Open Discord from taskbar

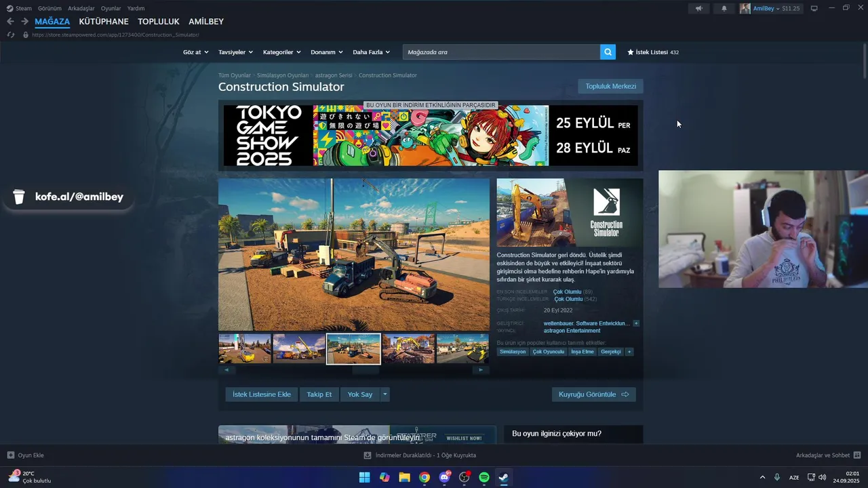click(445, 477)
